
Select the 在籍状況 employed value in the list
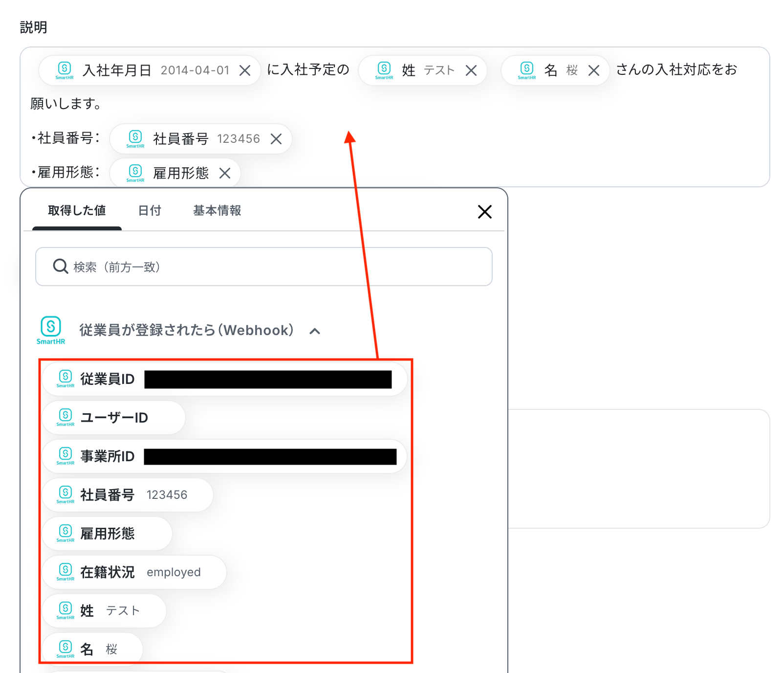pyautogui.click(x=134, y=572)
